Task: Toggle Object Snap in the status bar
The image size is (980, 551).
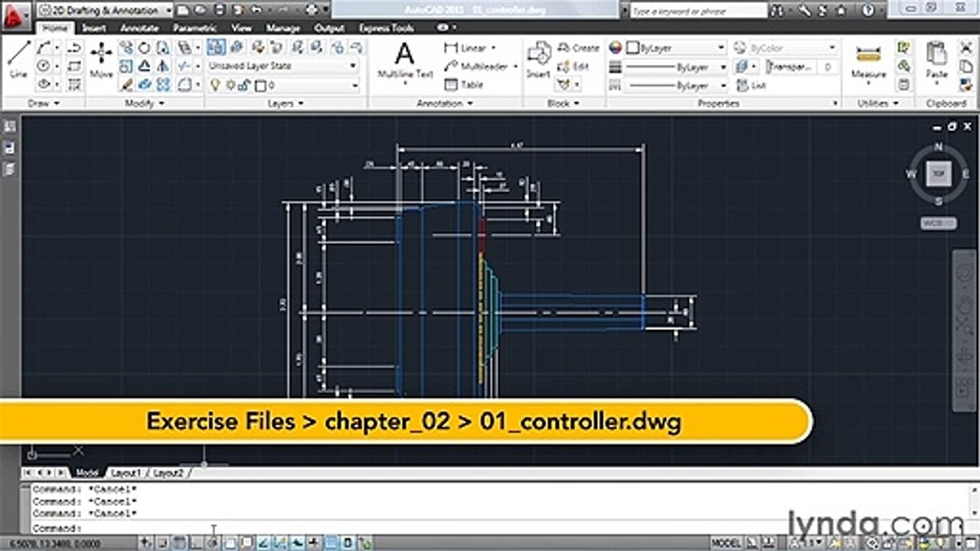Action: [230, 543]
